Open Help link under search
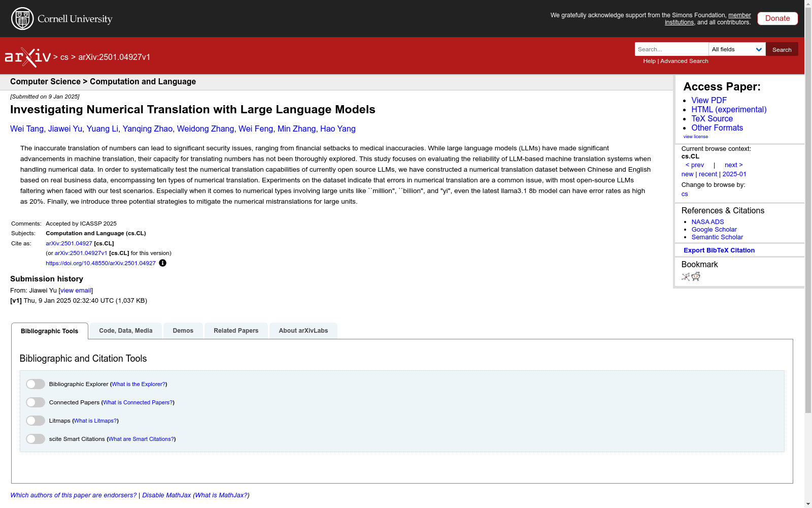The height and width of the screenshot is (508, 812). 649,61
